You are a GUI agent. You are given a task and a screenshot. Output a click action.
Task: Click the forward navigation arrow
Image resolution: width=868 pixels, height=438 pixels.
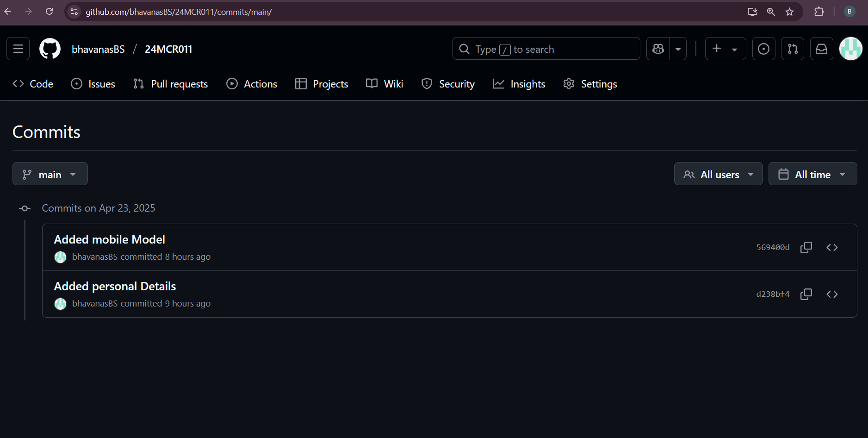pyautogui.click(x=28, y=12)
